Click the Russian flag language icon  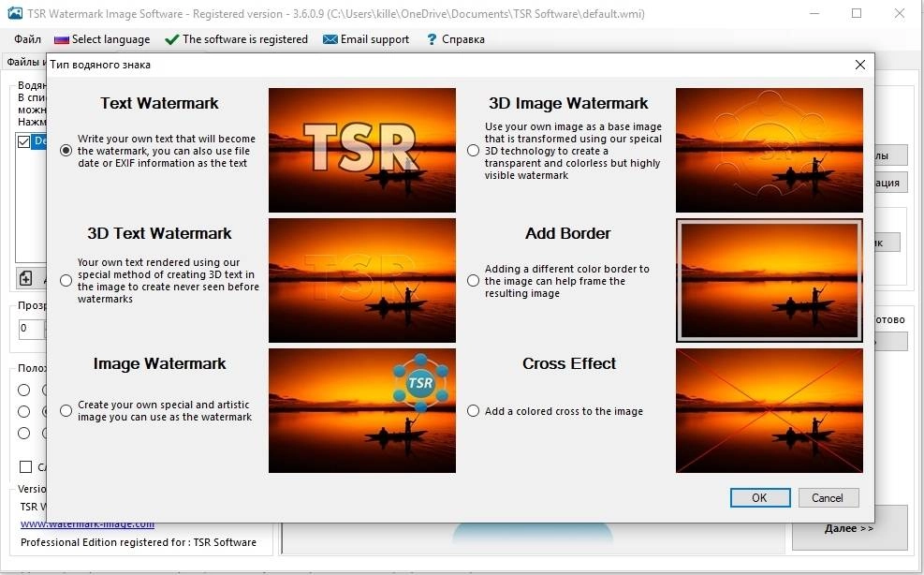coord(61,40)
